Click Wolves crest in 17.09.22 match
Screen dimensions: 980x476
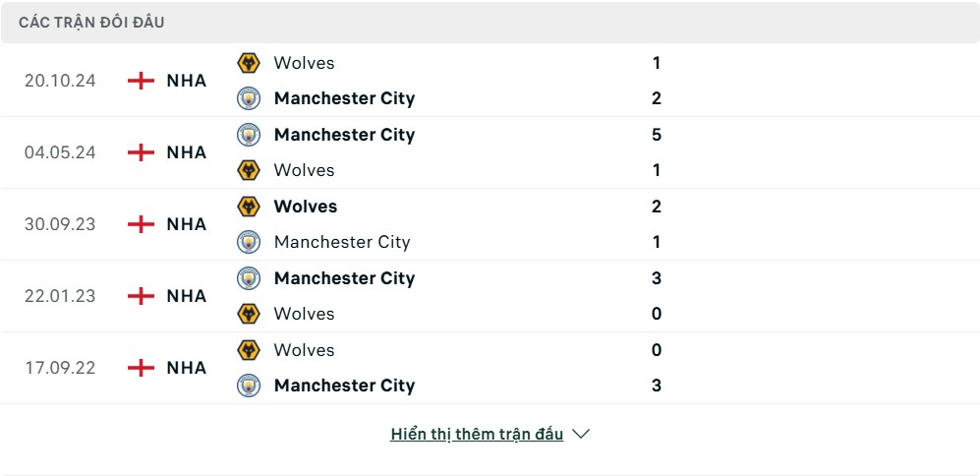[249, 350]
